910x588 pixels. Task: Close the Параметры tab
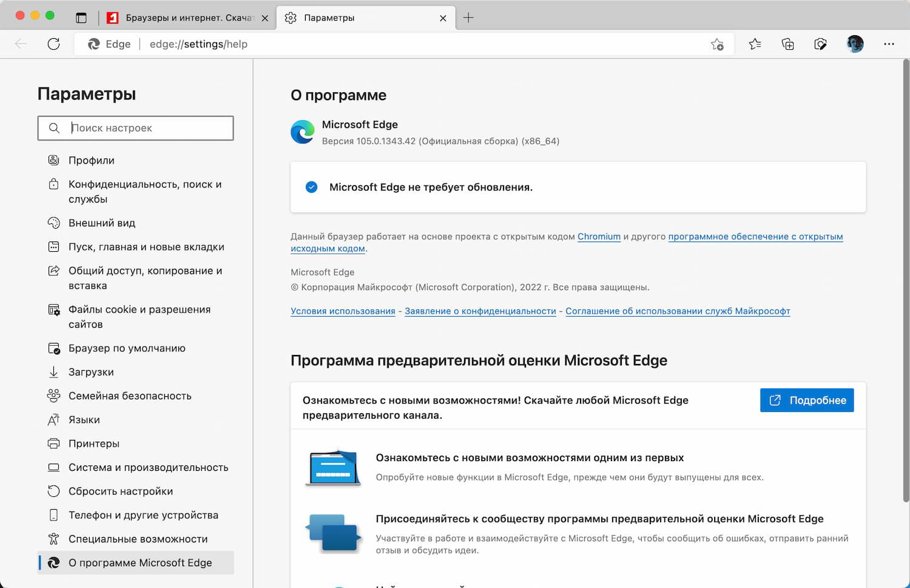tap(443, 18)
